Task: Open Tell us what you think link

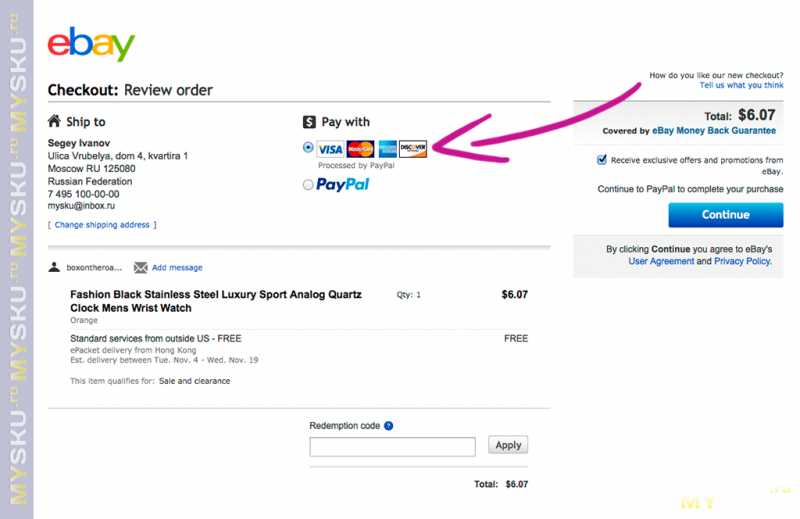Action: (741, 85)
